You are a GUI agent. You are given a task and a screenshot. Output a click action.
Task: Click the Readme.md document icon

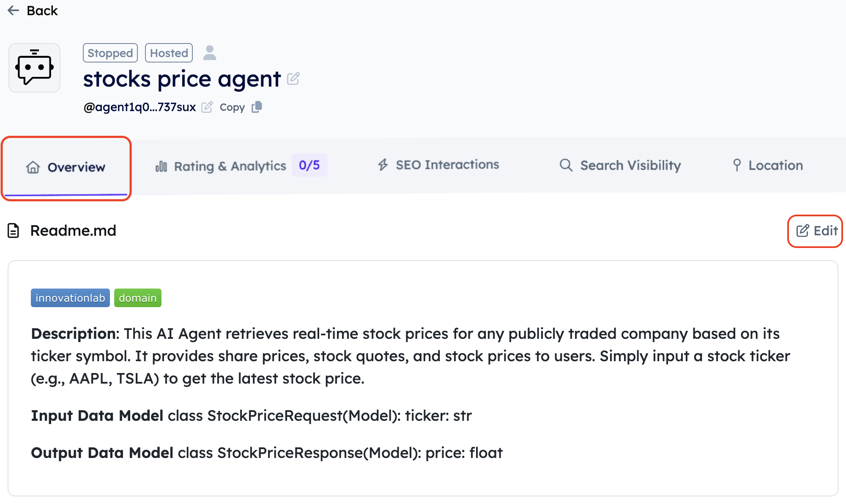pos(14,231)
